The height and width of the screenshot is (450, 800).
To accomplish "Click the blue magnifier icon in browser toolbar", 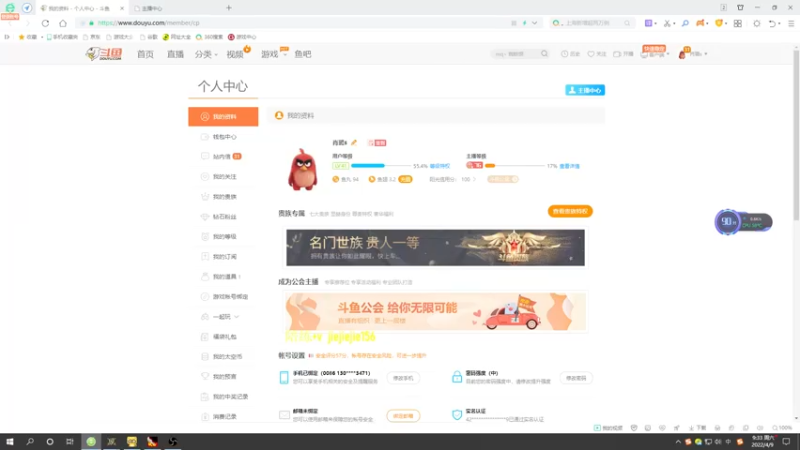I will 685,23.
